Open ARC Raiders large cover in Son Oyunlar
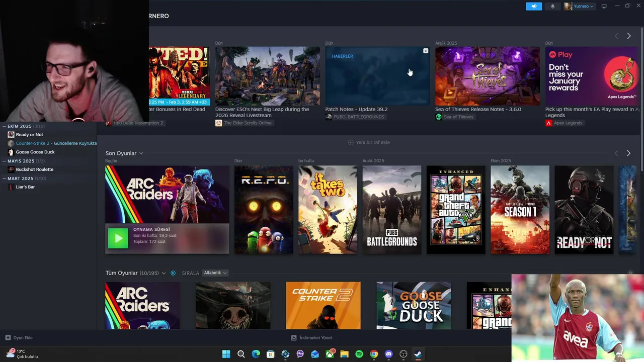644x362 pixels. click(x=167, y=195)
